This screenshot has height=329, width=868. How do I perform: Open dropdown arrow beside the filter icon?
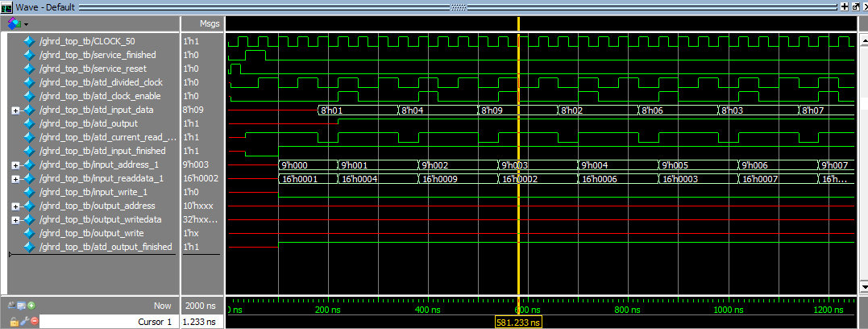click(26, 24)
